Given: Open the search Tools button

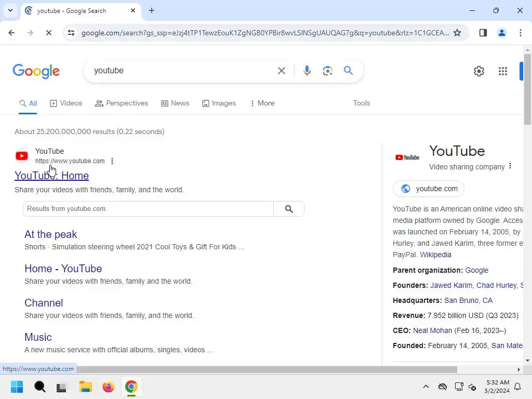Looking at the screenshot, I should [x=362, y=103].
